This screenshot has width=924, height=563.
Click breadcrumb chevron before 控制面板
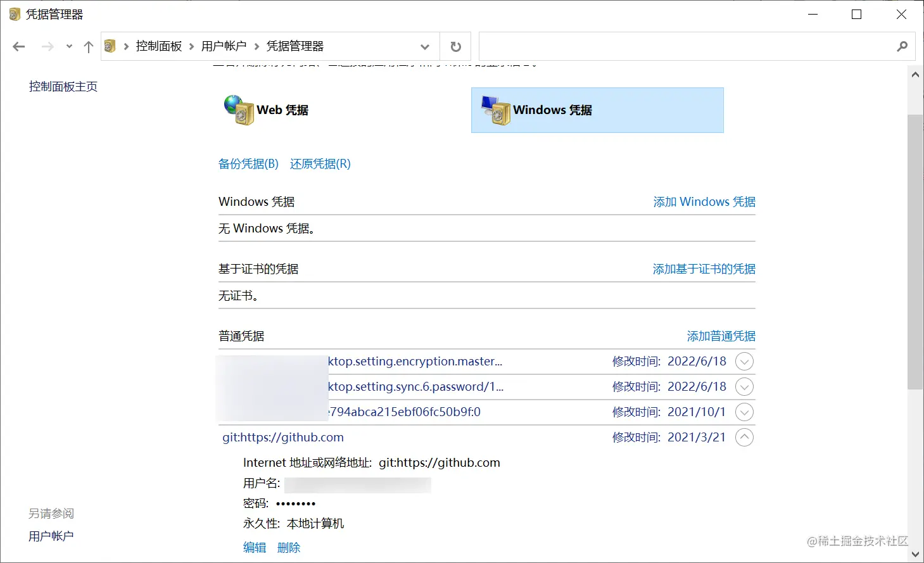pos(126,46)
